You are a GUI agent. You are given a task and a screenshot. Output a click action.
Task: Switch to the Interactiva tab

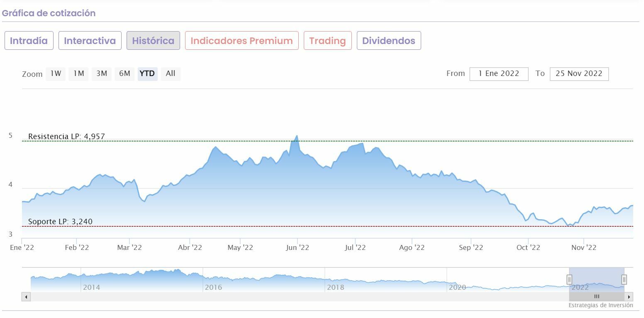(x=90, y=41)
